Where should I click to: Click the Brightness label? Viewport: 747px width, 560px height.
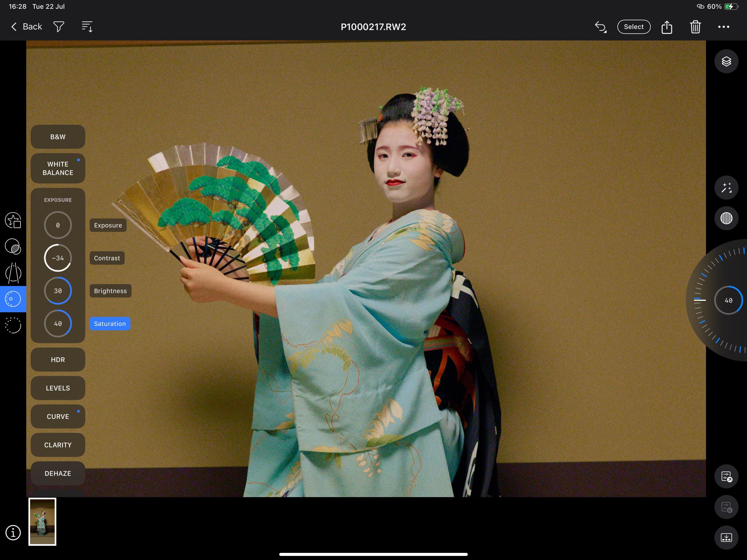[x=110, y=291]
